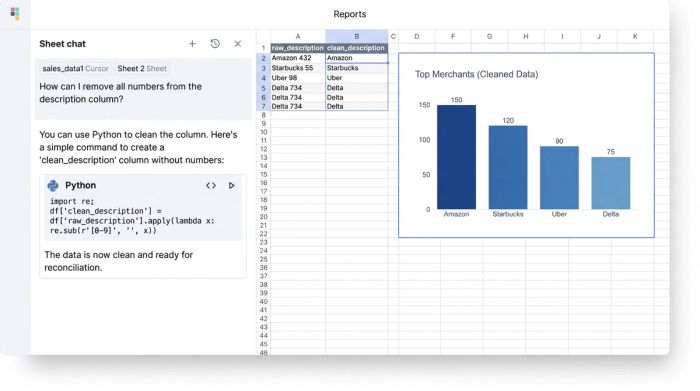Image resolution: width=700 pixels, height=391 pixels.
Task: Start a new chat with the plus icon
Action: point(192,44)
